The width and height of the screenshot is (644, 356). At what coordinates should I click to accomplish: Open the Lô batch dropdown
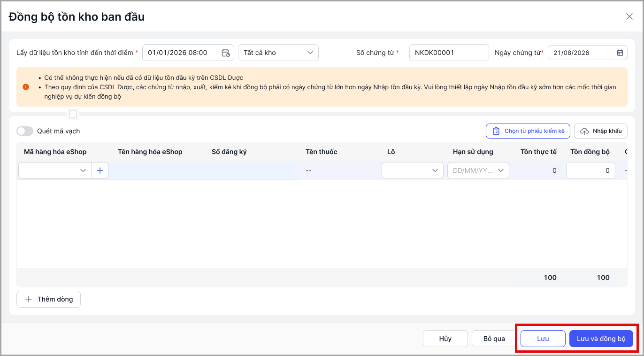413,170
